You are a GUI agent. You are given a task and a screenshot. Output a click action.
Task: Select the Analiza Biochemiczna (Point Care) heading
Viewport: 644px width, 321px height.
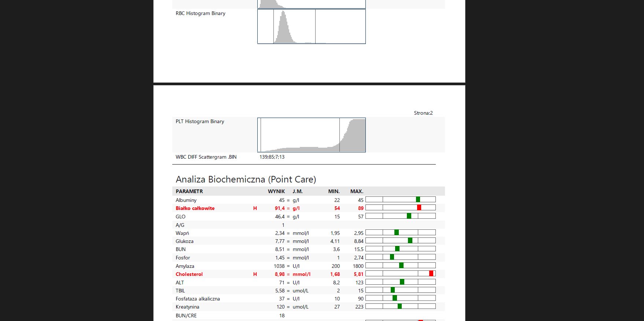point(246,179)
